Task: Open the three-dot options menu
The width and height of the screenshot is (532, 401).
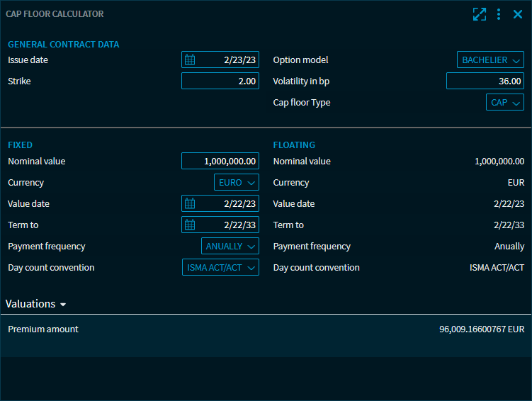Action: tap(499, 14)
